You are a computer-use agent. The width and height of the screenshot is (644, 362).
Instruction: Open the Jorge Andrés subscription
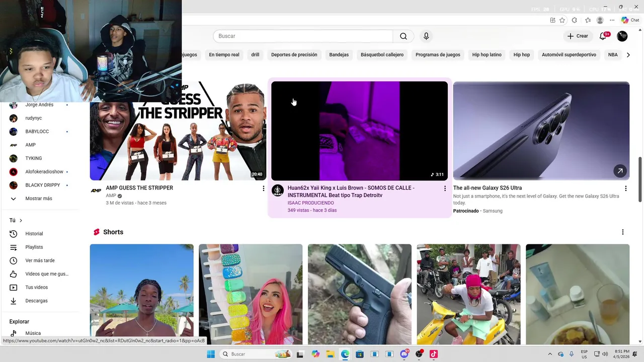[39, 105]
